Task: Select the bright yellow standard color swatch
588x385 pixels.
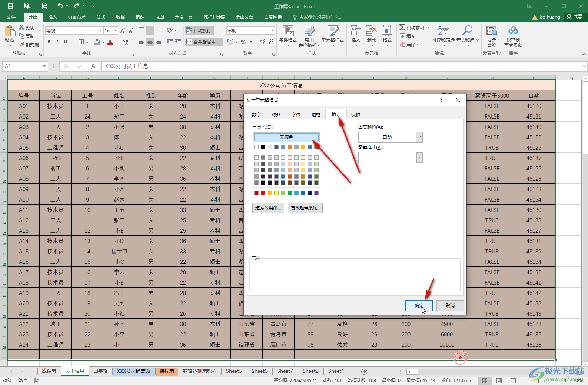Action: click(276, 193)
